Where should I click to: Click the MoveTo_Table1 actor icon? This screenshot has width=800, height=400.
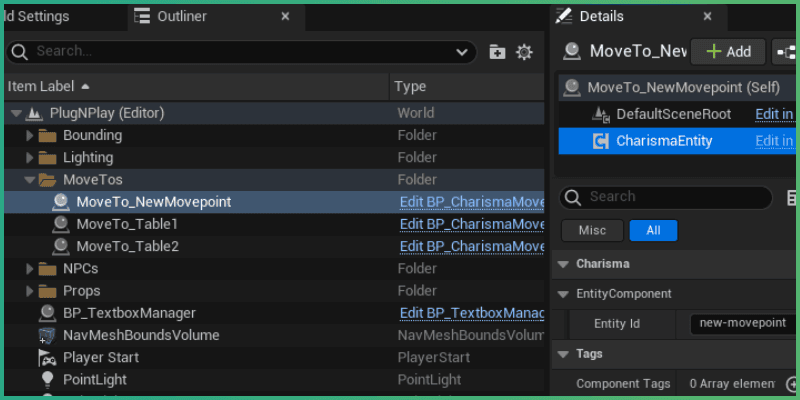pyautogui.click(x=61, y=224)
